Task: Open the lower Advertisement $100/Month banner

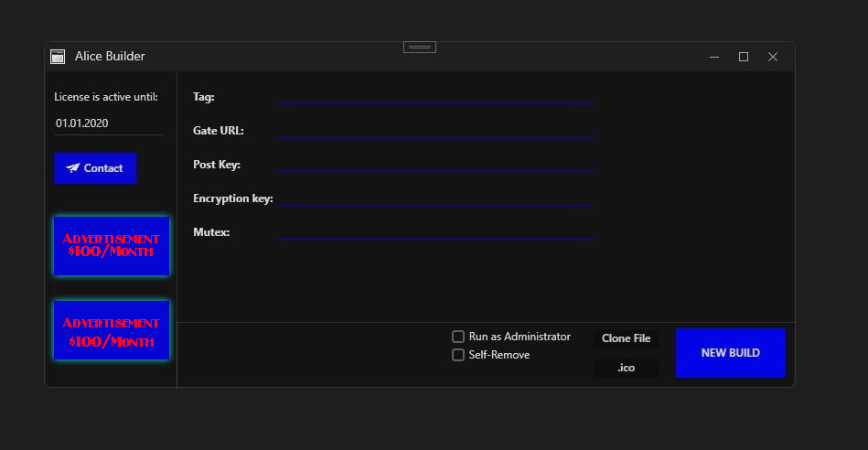Action: pos(112,330)
